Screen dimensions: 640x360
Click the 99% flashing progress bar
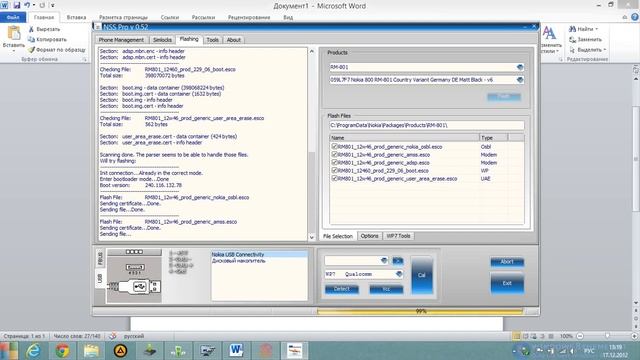(x=420, y=311)
